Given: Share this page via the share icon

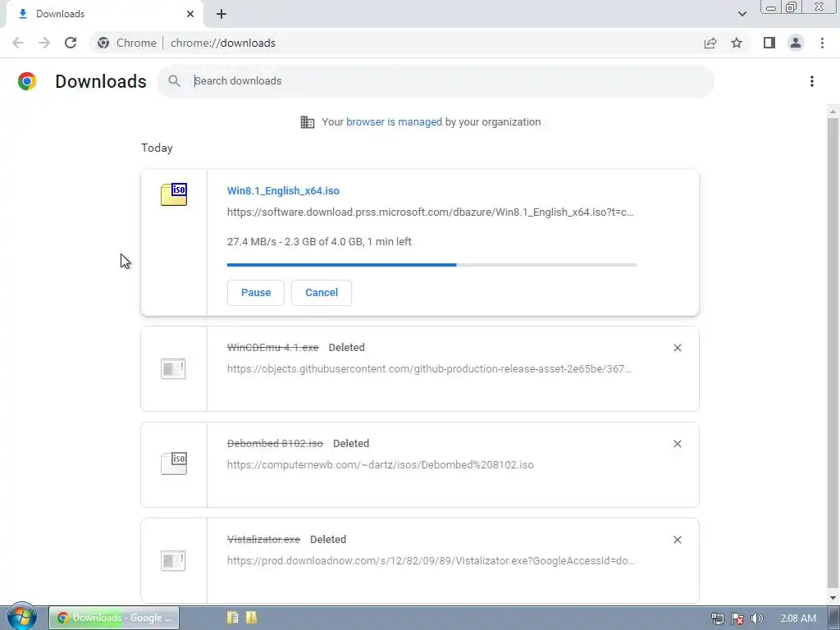Looking at the screenshot, I should [710, 43].
